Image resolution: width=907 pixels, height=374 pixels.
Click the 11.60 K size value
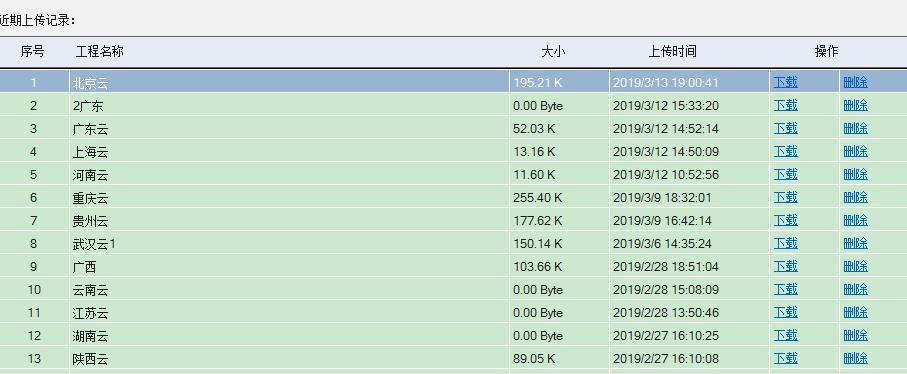point(534,175)
